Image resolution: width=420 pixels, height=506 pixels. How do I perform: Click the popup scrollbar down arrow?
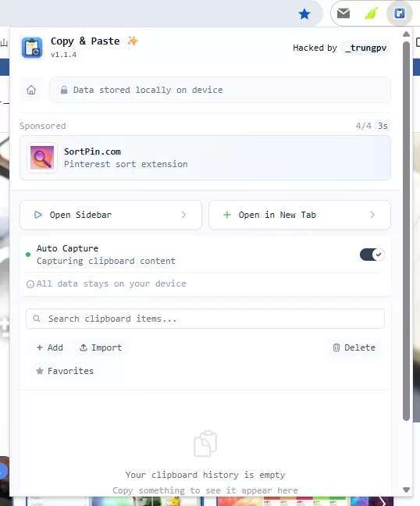pyautogui.click(x=406, y=490)
